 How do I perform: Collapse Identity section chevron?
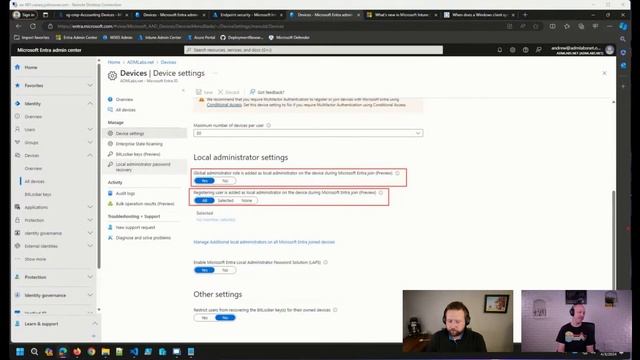[90, 104]
